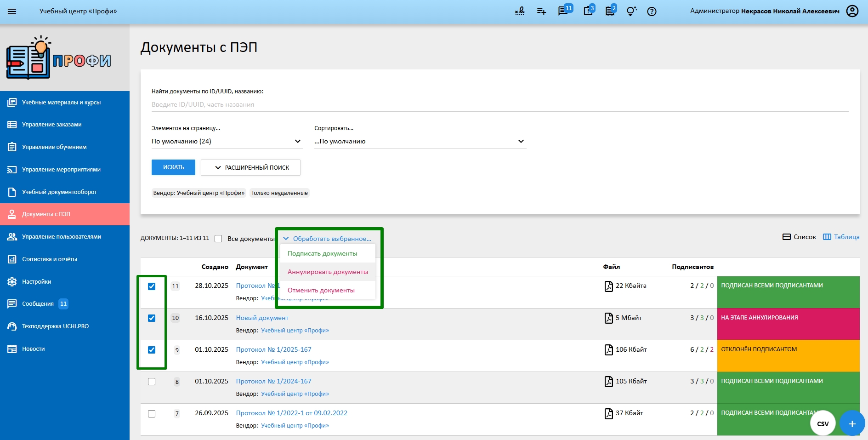The image size is (868, 440).
Task: Click the ID/UUID search input field
Action: click(x=499, y=104)
